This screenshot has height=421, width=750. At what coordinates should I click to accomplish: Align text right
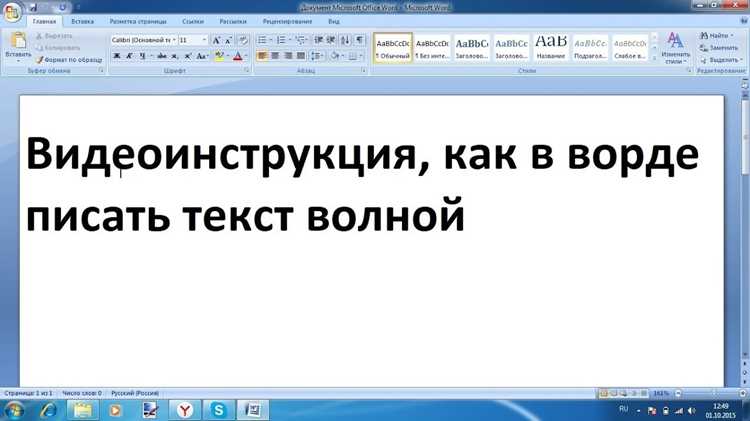288,56
